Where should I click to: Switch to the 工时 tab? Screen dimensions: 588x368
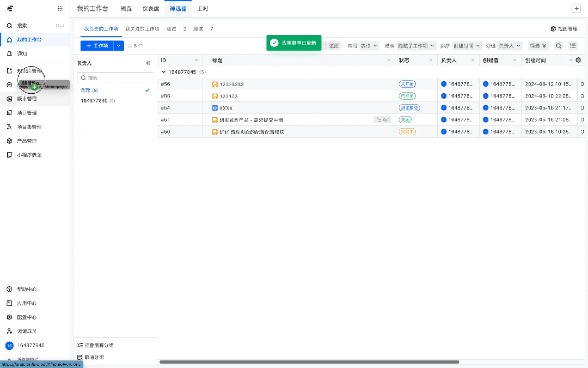coord(203,9)
